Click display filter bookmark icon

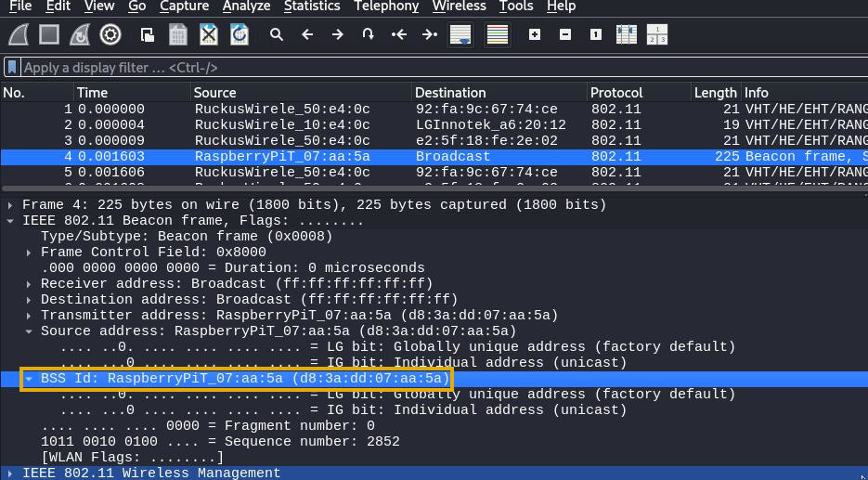click(x=12, y=68)
